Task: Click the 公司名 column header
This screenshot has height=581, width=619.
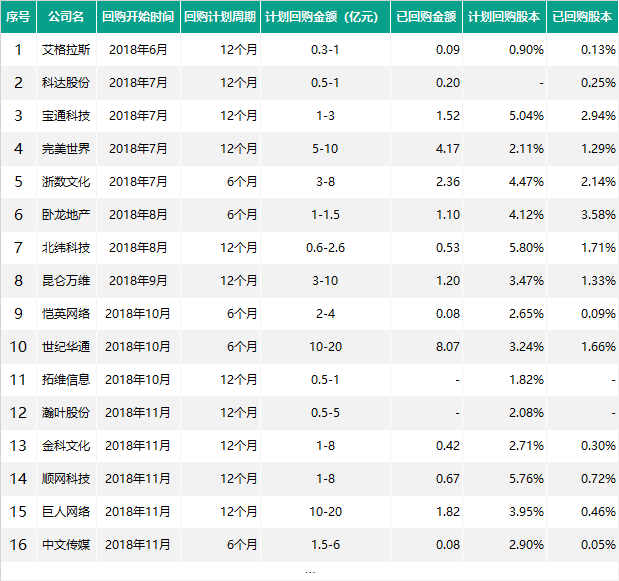Action: tap(66, 17)
